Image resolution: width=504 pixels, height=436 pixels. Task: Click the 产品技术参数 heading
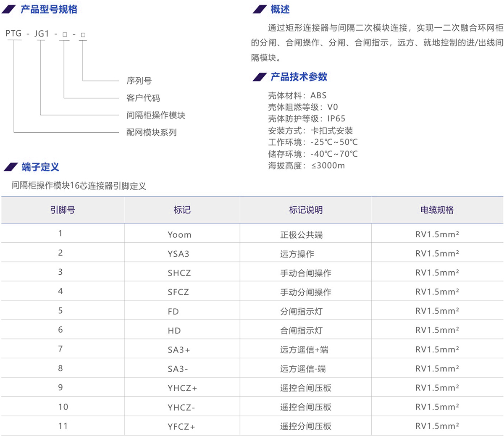tap(299, 76)
